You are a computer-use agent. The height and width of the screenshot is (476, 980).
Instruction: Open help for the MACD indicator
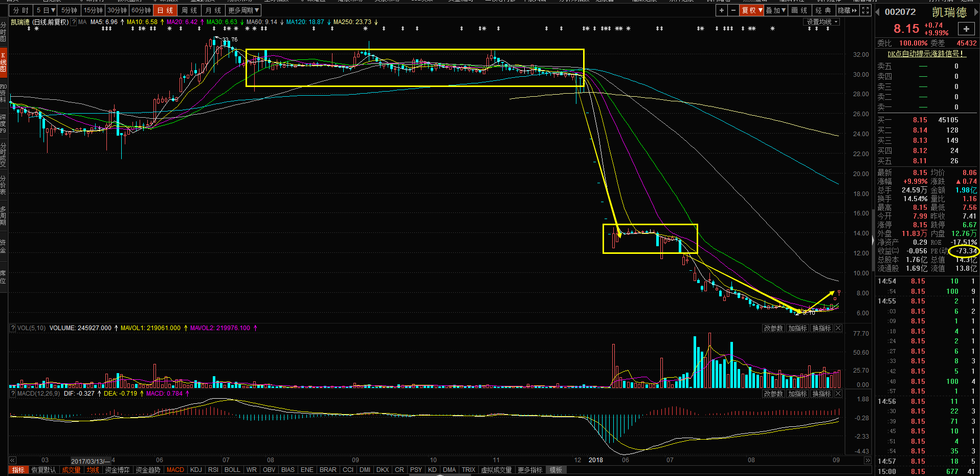pos(13,394)
